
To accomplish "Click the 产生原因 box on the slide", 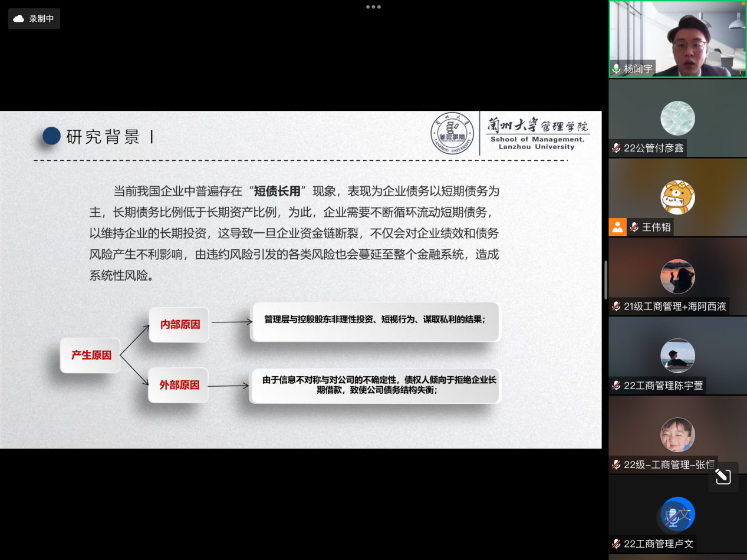I will 90,355.
